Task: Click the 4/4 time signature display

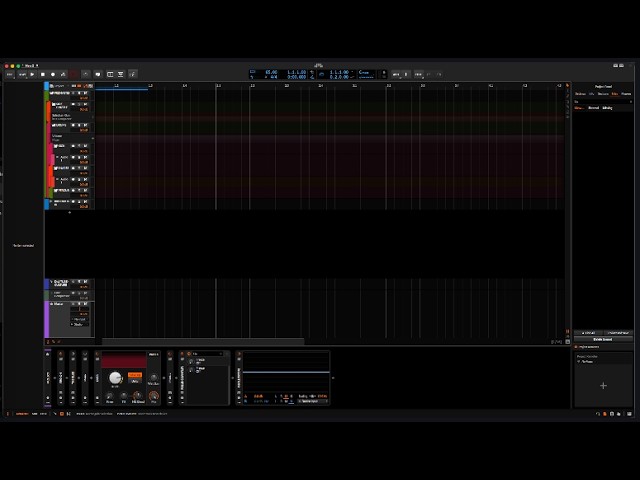Action: 273,77
